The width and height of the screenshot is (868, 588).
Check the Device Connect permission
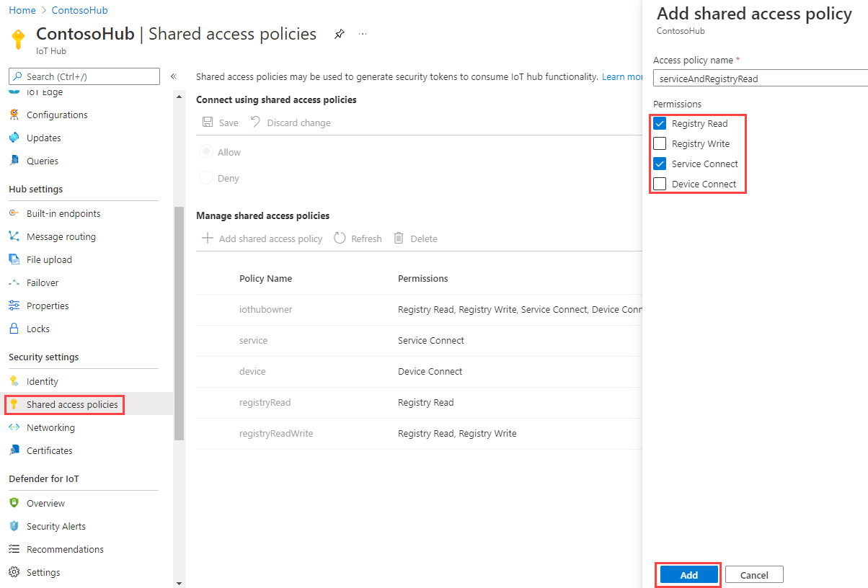point(660,184)
